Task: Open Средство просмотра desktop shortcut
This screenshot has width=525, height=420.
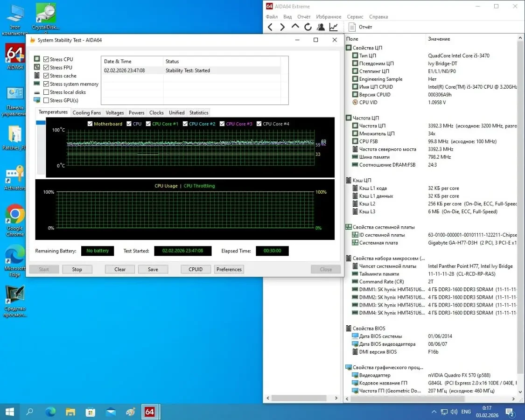Action: tap(15, 301)
